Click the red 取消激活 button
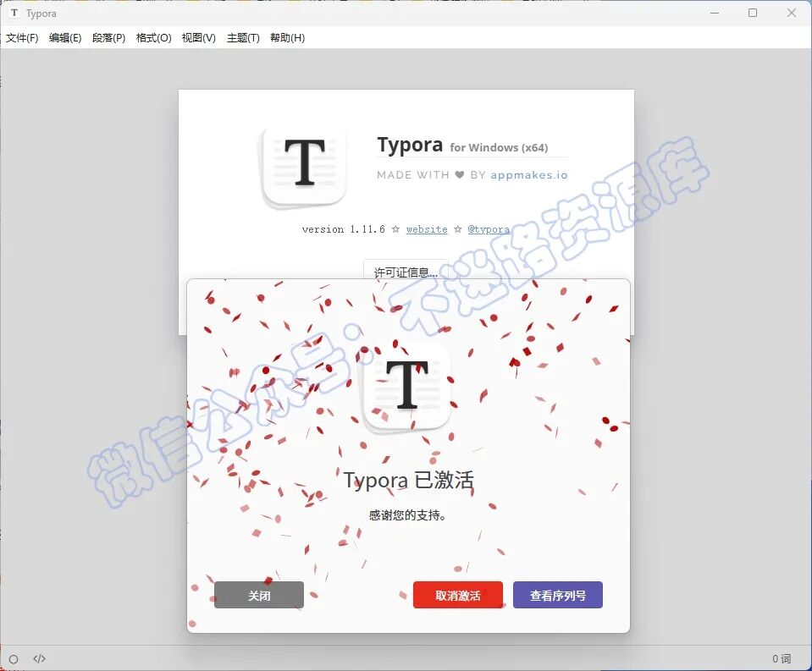The height and width of the screenshot is (671, 812). coord(458,595)
